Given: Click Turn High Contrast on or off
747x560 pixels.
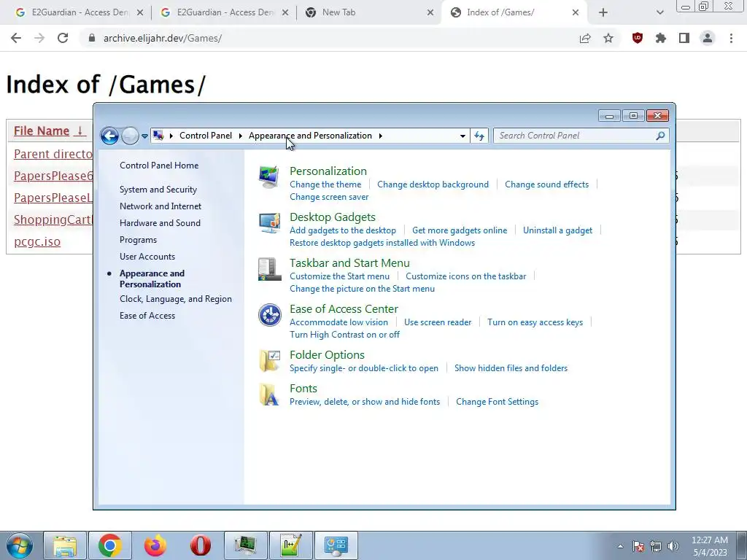Looking at the screenshot, I should [344, 335].
